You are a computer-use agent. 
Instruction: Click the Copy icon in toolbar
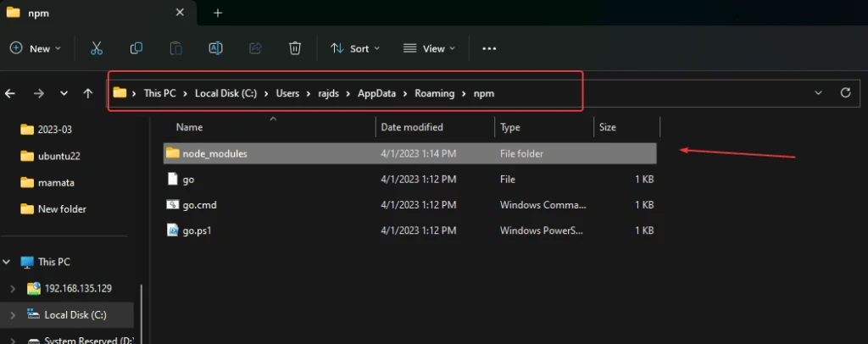point(136,48)
